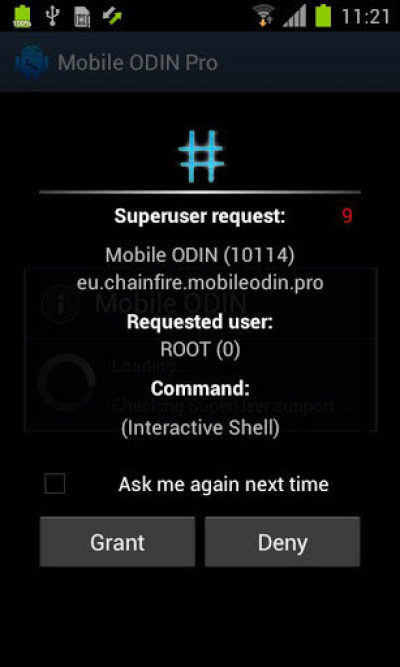Tap the blue Superuser hash icon

point(201,157)
